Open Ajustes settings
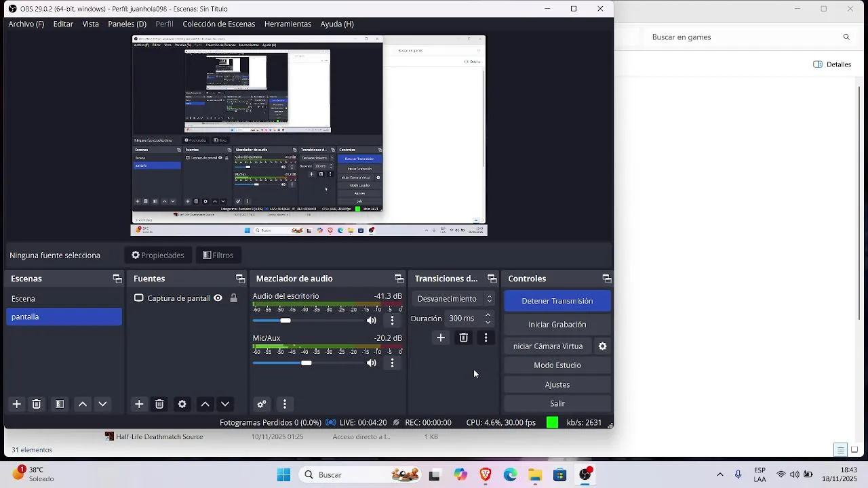 tap(557, 384)
